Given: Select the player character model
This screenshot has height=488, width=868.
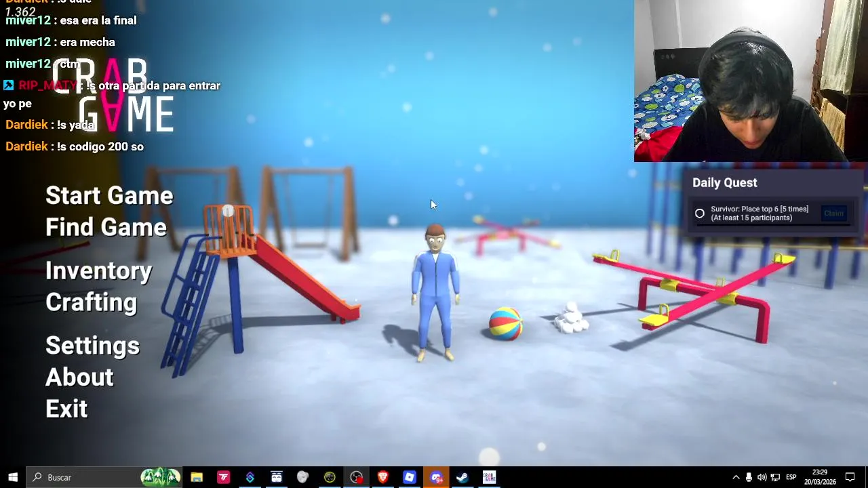Looking at the screenshot, I should tap(435, 291).
